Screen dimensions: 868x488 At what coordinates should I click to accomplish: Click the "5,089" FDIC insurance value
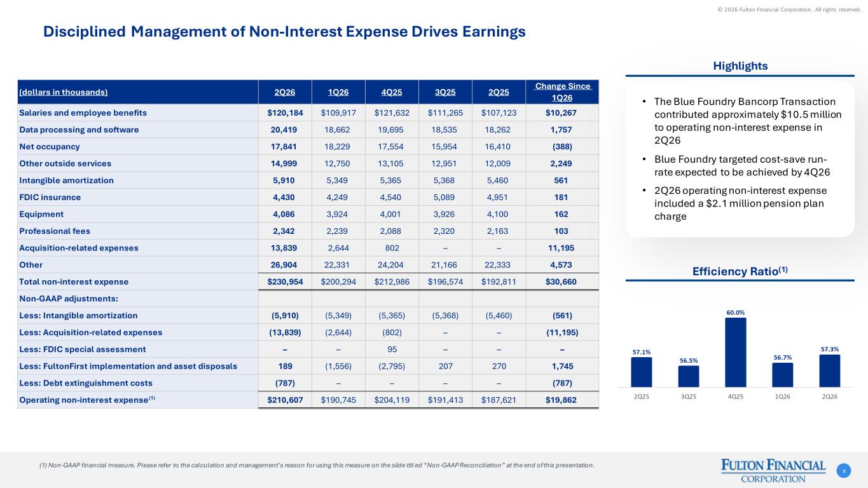pyautogui.click(x=445, y=197)
